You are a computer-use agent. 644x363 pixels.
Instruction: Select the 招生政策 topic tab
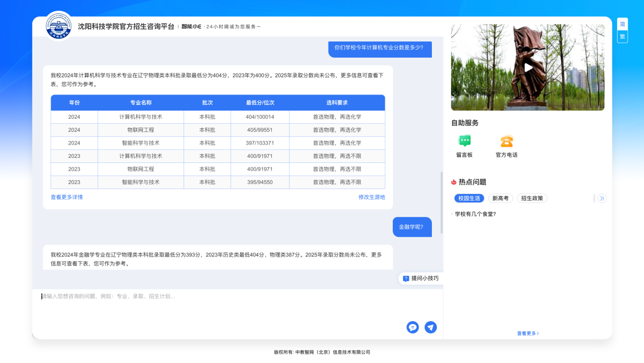[532, 199]
